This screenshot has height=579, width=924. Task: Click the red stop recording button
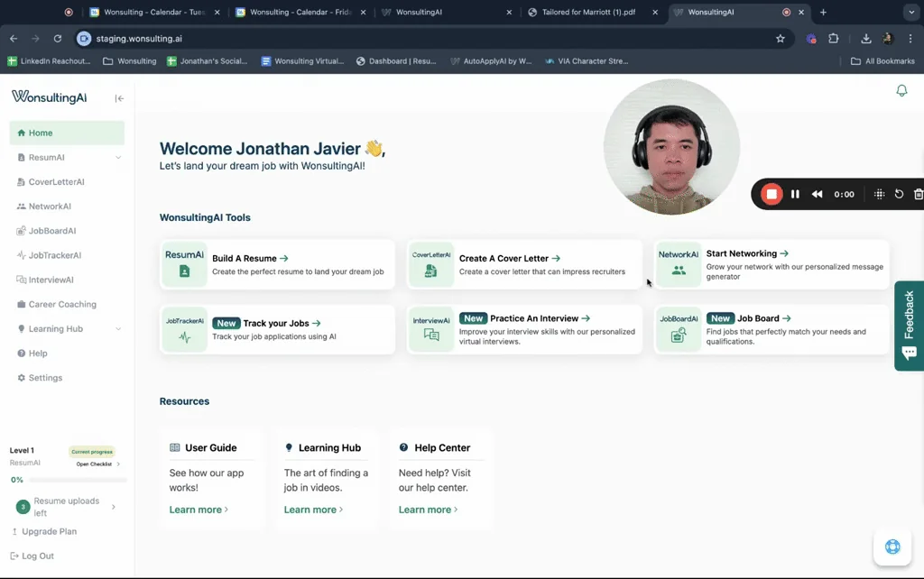772,194
